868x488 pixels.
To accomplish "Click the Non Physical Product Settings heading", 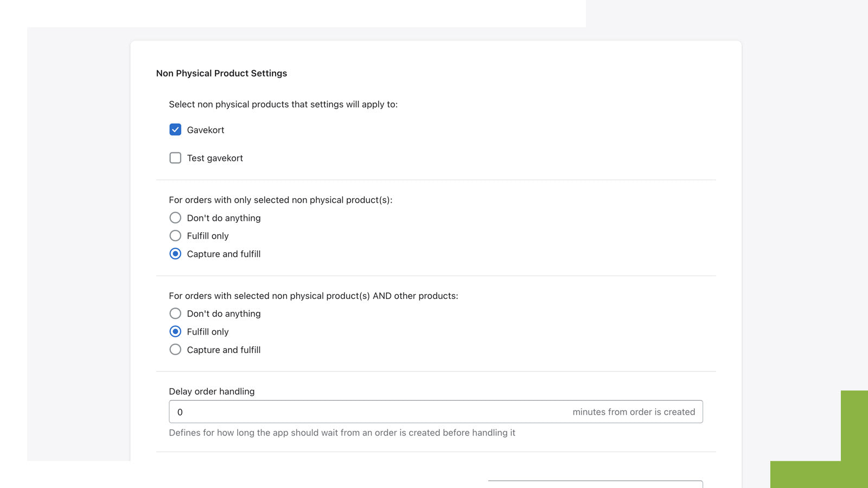I will 222,73.
